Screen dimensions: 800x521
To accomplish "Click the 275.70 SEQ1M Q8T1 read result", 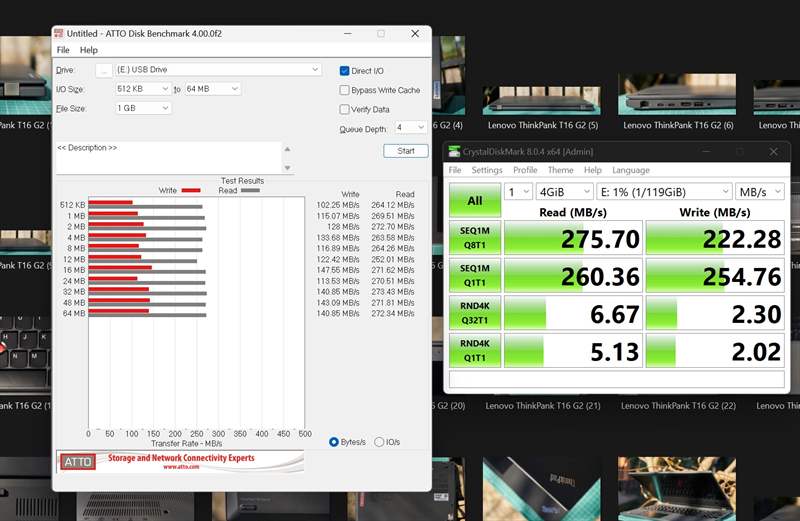I will point(573,238).
